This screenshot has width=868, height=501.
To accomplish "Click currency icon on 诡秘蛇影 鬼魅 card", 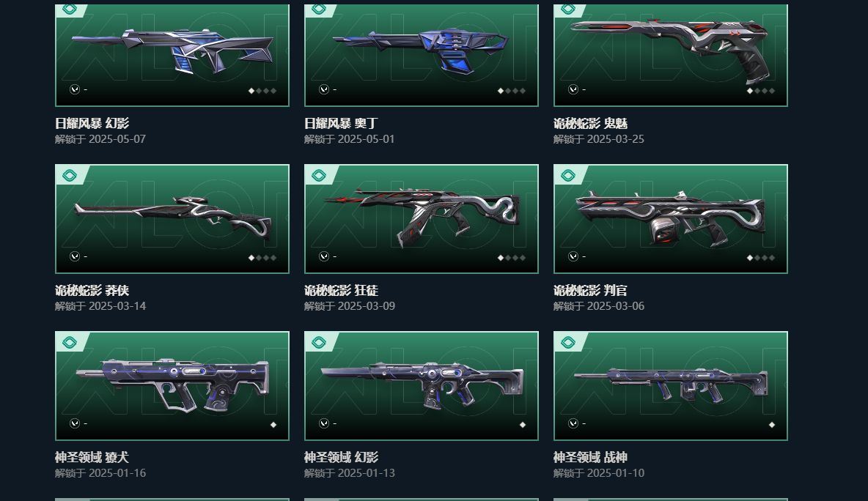I will [573, 89].
